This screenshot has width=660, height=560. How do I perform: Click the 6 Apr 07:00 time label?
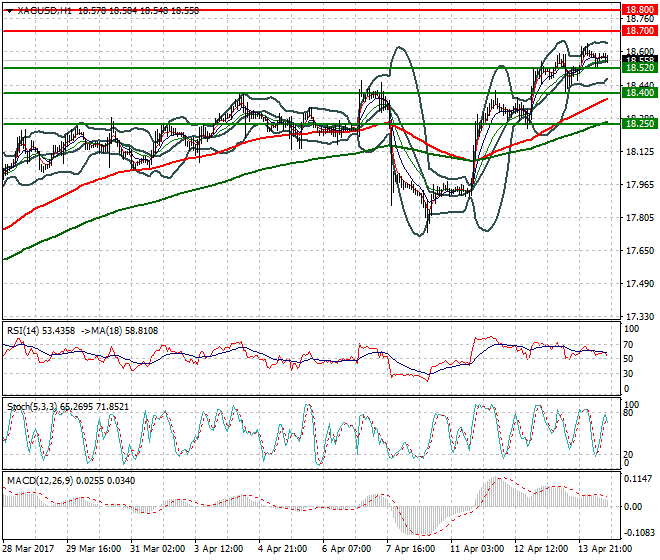[x=346, y=549]
